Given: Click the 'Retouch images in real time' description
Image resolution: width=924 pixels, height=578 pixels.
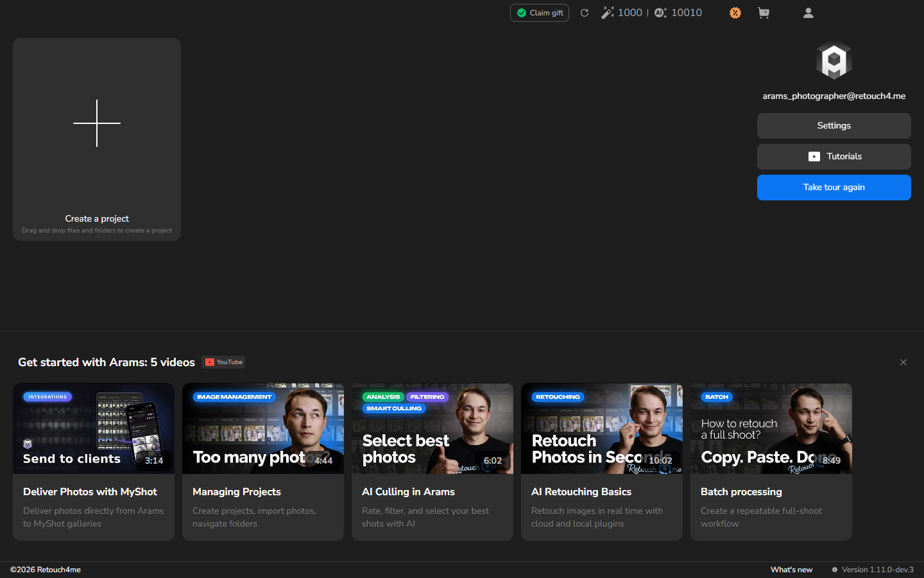Looking at the screenshot, I should click(597, 517).
